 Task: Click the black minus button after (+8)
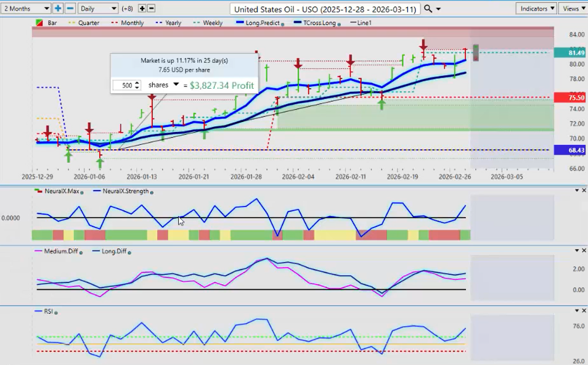coord(152,9)
